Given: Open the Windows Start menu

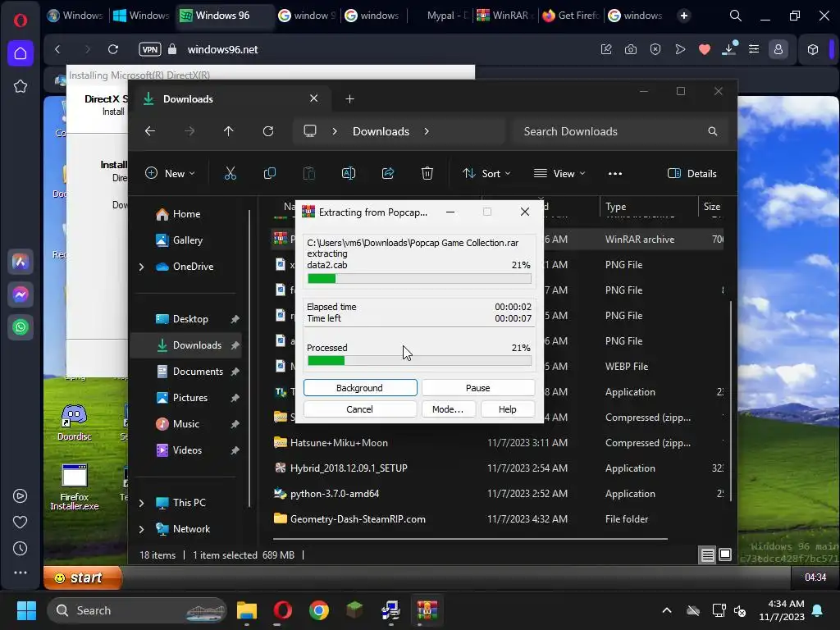Looking at the screenshot, I should 26,610.
